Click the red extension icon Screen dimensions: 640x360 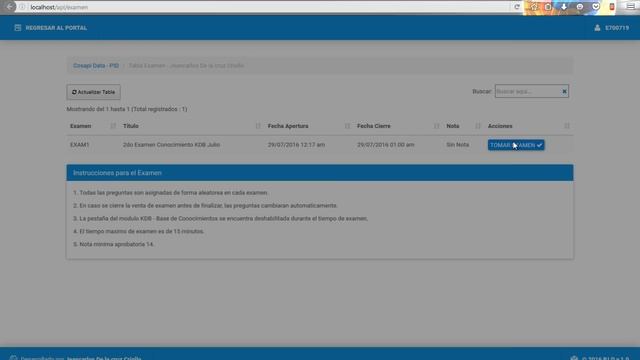[x=611, y=7]
